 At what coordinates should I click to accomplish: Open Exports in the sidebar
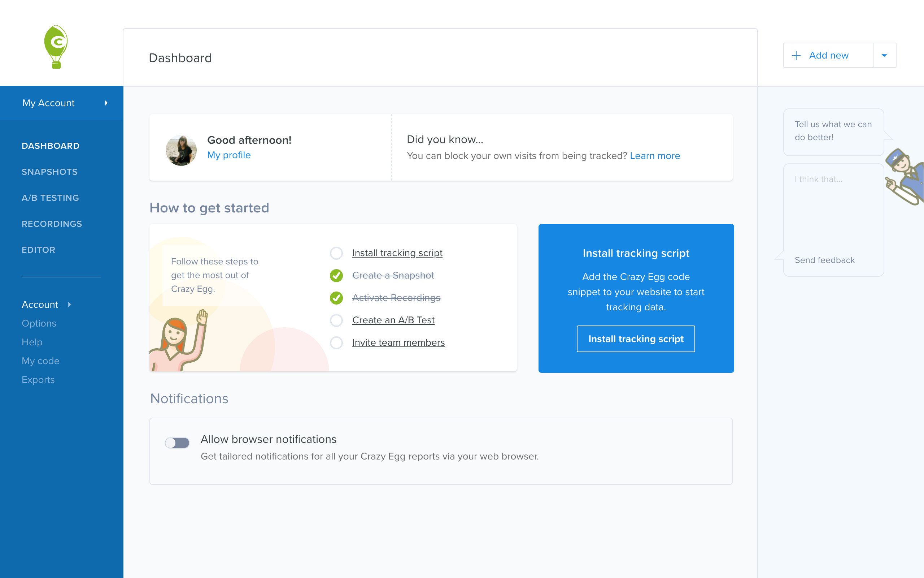38,380
